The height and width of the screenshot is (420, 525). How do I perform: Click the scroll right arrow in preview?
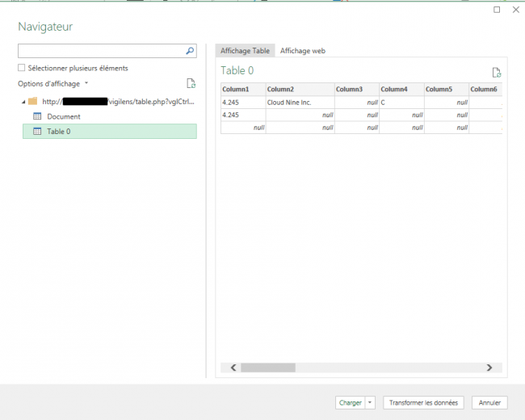[x=489, y=367]
